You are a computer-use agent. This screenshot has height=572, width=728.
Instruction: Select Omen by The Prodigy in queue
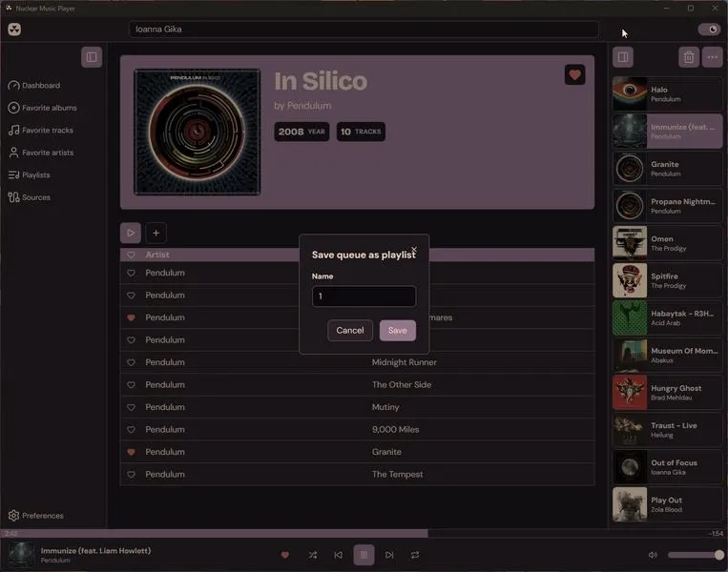[x=667, y=243]
